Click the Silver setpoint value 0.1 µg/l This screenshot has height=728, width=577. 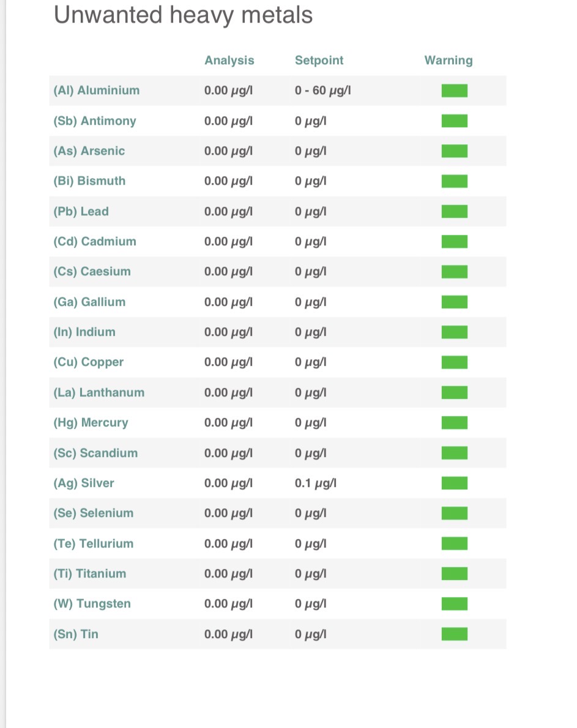coord(316,483)
